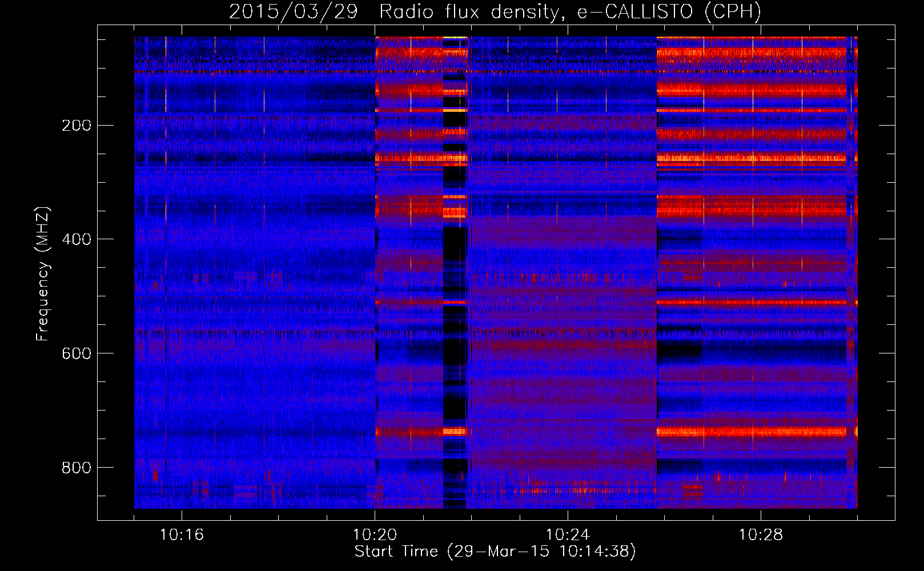Click the 200 frequency tick label
The height and width of the screenshot is (571, 924).
click(76, 126)
